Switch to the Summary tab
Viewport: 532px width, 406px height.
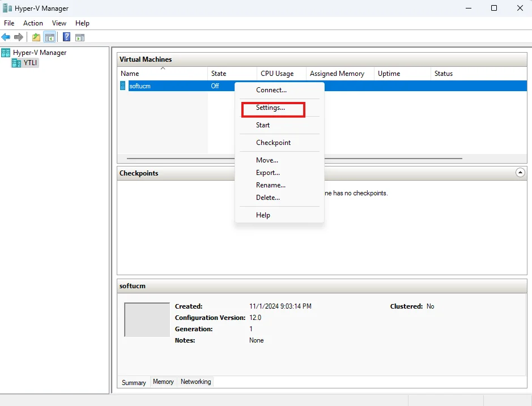[134, 383]
